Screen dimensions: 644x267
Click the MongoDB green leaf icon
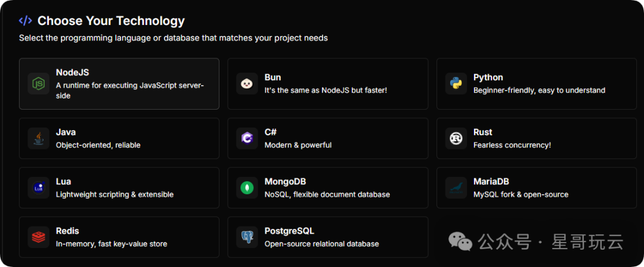pos(247,188)
